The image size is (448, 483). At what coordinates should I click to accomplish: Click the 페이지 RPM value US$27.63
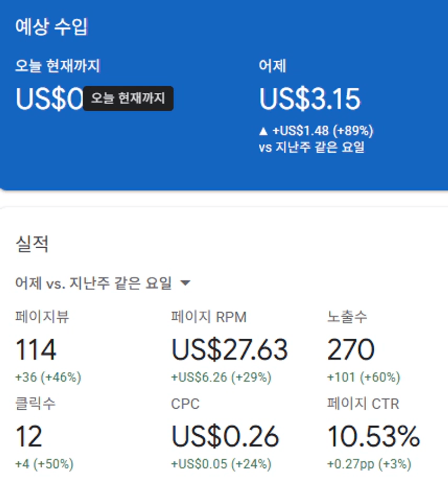pyautogui.click(x=229, y=350)
